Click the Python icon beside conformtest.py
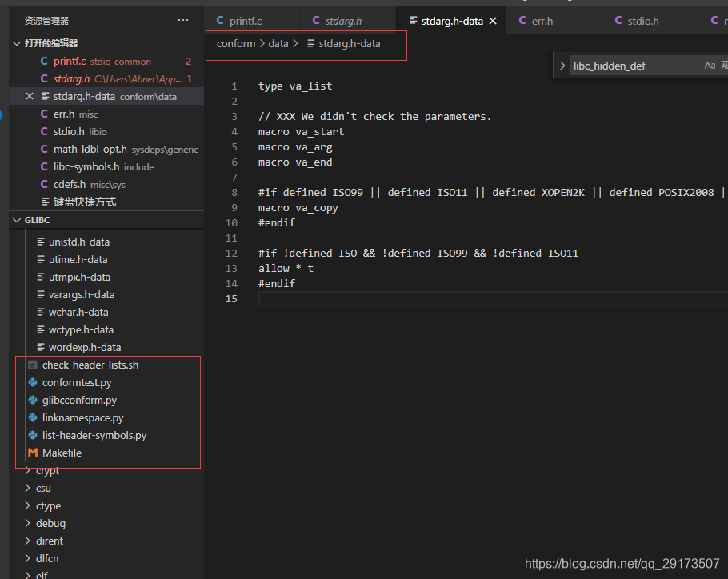The image size is (728, 579). (32, 382)
